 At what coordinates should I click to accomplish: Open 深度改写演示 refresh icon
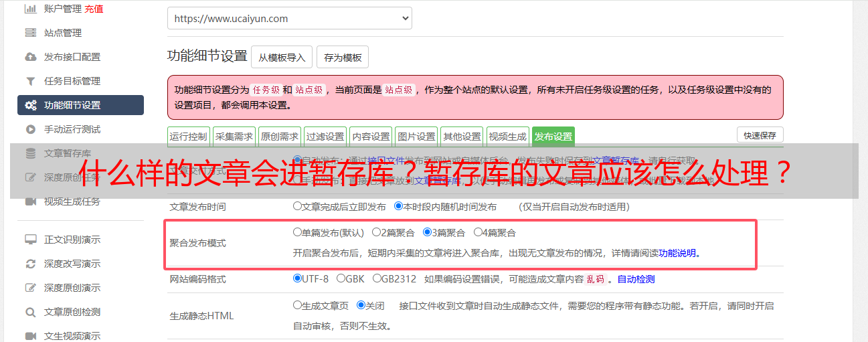point(30,264)
